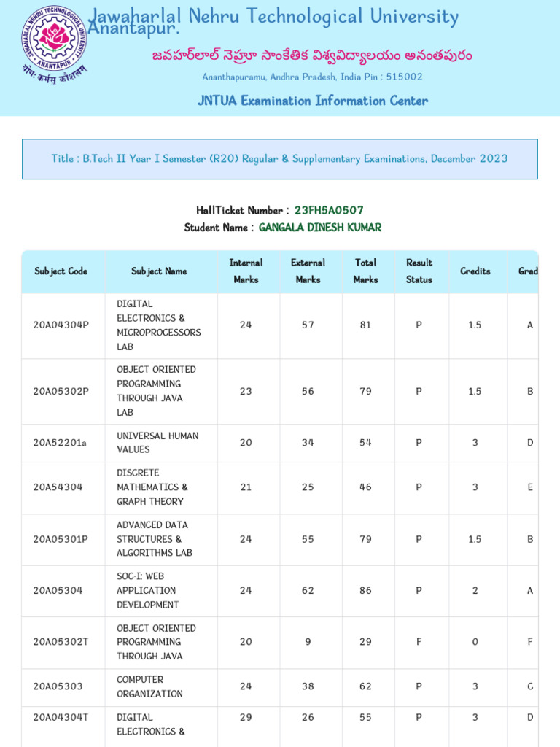
Task: Click Digital Electronics & Microprocessors Lab subject name
Action: click(158, 325)
